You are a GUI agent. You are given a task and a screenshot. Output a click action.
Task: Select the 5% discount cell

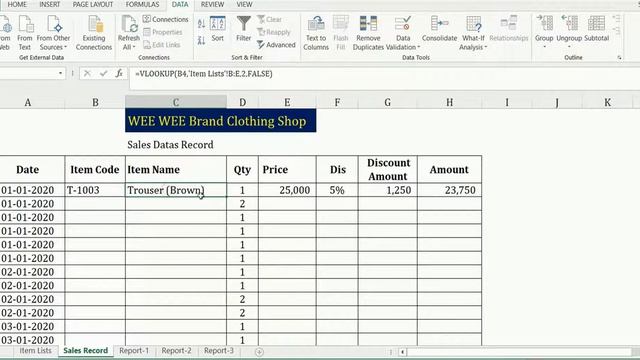337,190
